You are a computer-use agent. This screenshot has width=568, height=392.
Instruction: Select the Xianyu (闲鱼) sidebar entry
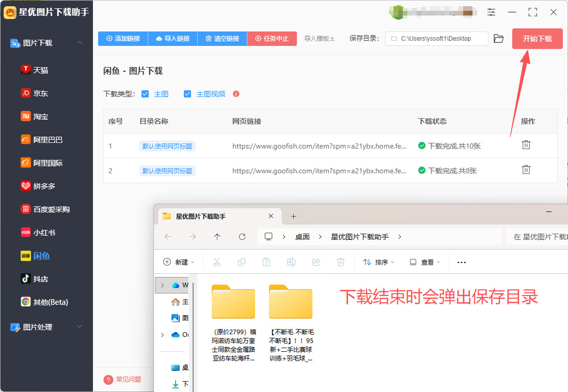[x=35, y=255]
